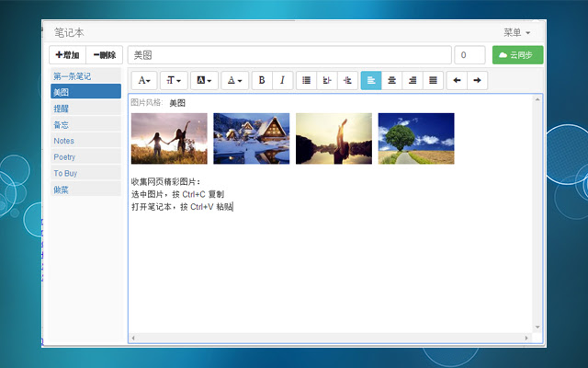Open the 提醒 note
The image size is (588, 368).
tap(85, 109)
